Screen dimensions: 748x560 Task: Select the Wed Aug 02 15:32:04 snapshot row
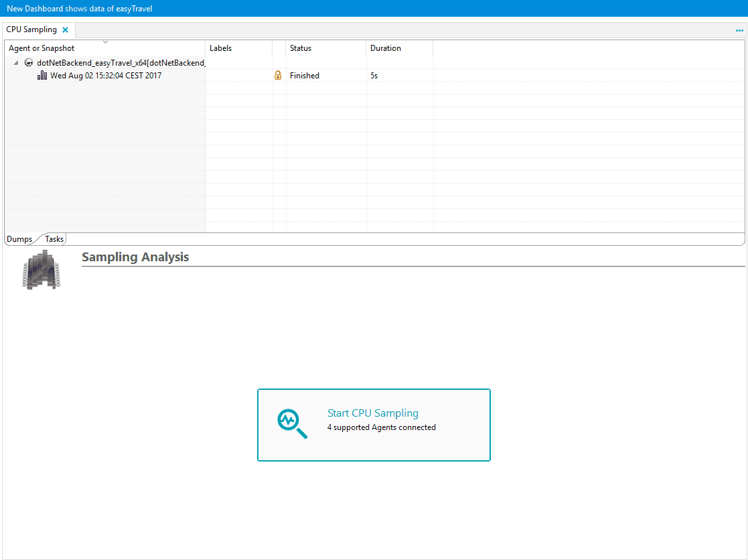[374, 76]
